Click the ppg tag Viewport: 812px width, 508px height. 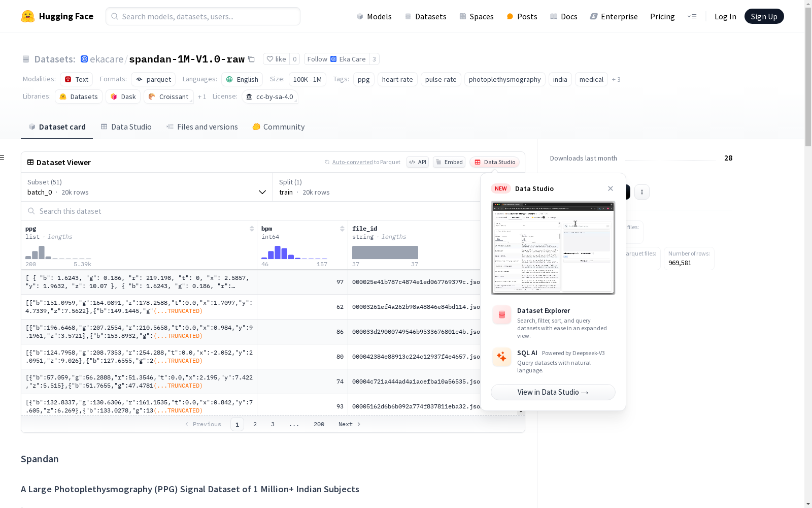(x=364, y=79)
